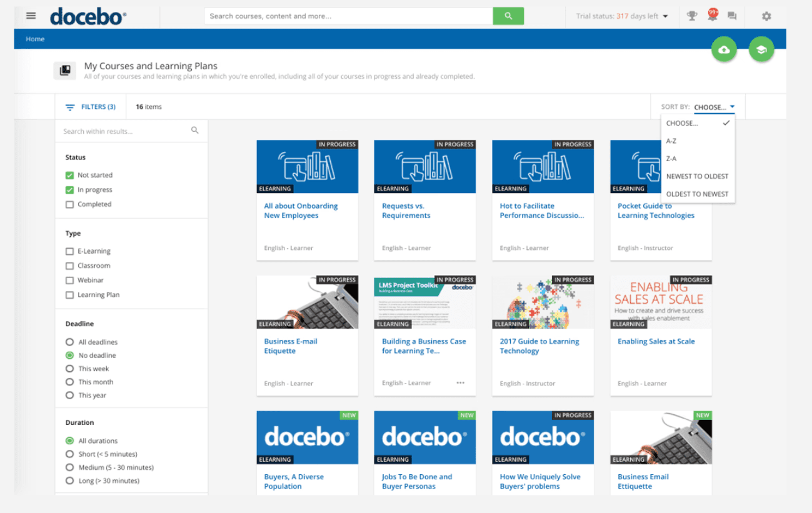Click the puzzle-pieces 2017 Guide thumbnail

[543, 302]
